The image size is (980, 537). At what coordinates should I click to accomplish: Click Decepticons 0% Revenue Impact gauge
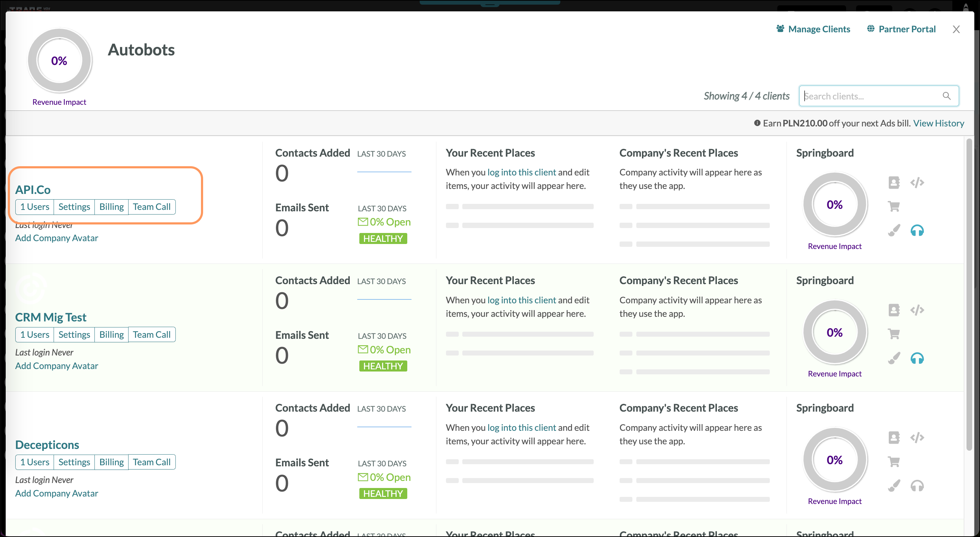[835, 460]
